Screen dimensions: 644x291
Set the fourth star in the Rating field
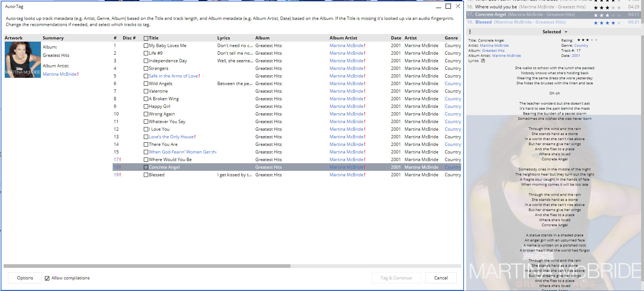(591, 40)
